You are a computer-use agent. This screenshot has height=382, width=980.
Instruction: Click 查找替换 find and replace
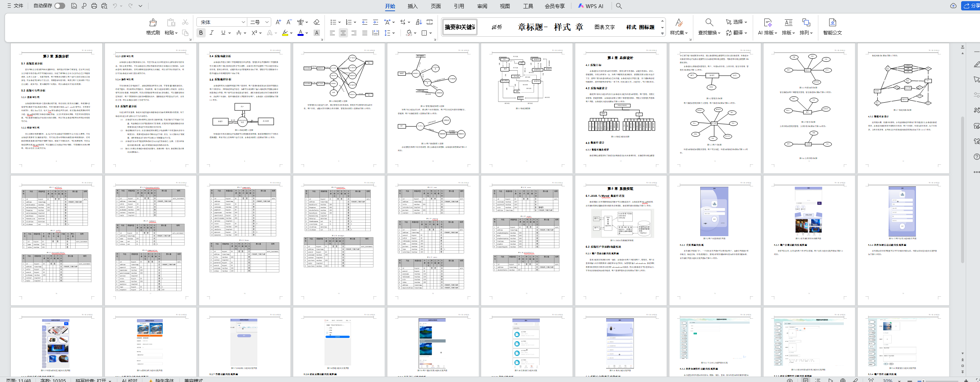(x=709, y=27)
